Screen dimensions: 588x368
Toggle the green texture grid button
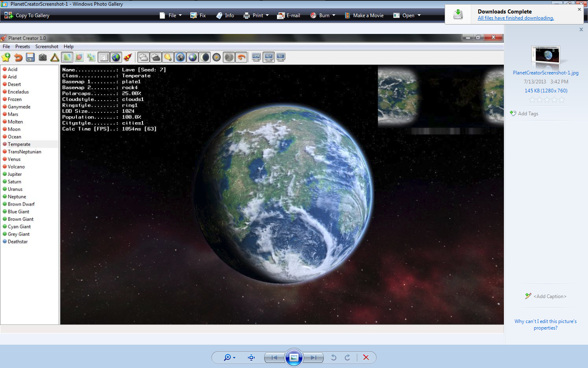67,57
